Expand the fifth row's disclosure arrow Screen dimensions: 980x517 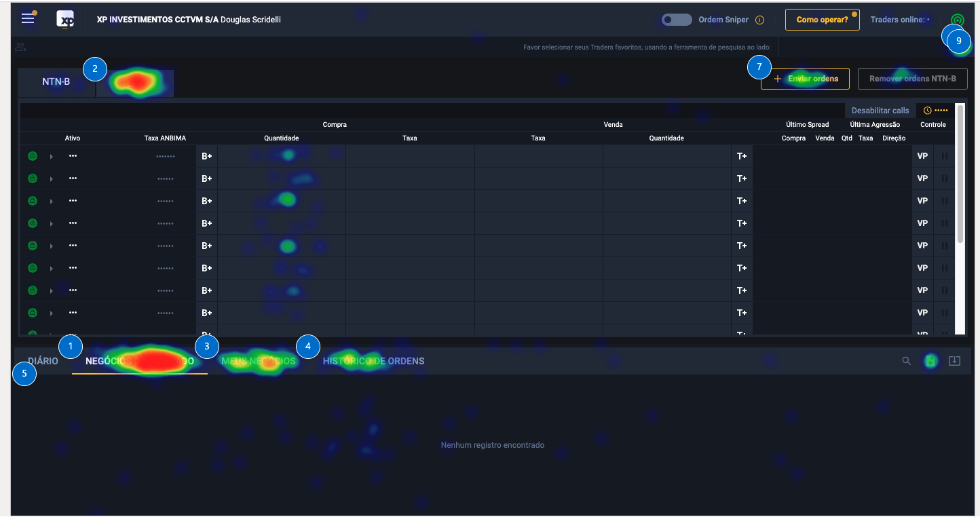[52, 246]
